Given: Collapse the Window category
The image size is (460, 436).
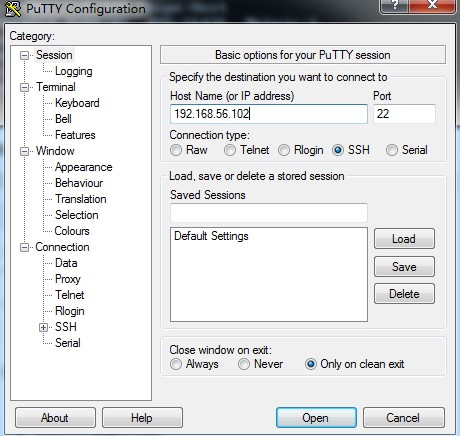Looking at the screenshot, I should [24, 152].
